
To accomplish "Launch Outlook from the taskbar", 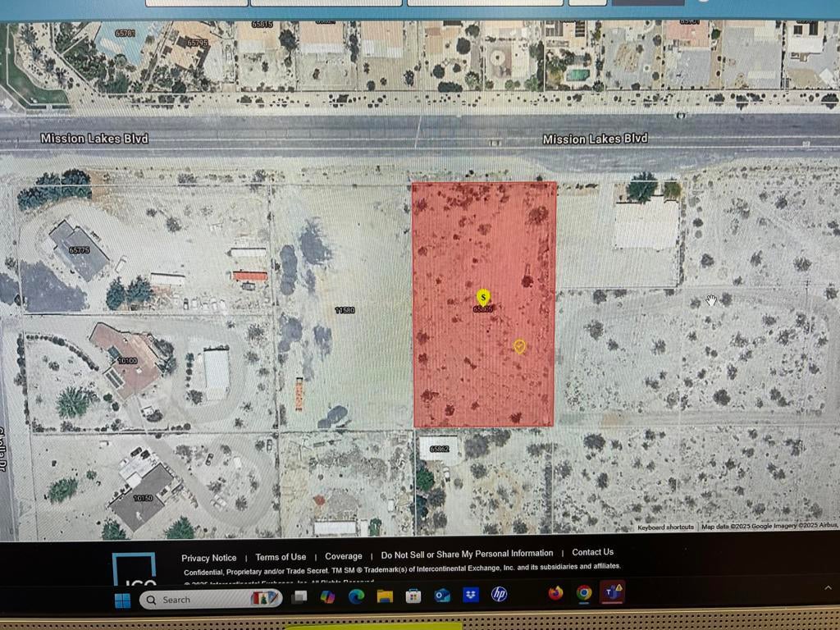I will coord(442,596).
